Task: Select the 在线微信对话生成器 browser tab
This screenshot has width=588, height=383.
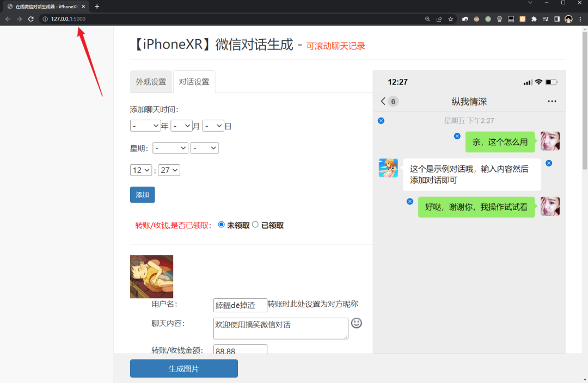Action: [x=46, y=7]
